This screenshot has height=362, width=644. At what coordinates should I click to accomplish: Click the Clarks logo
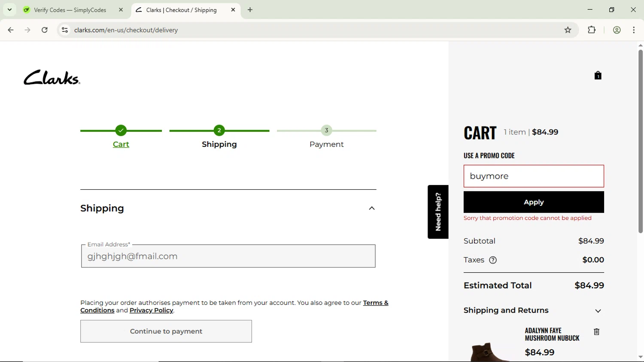52,77
